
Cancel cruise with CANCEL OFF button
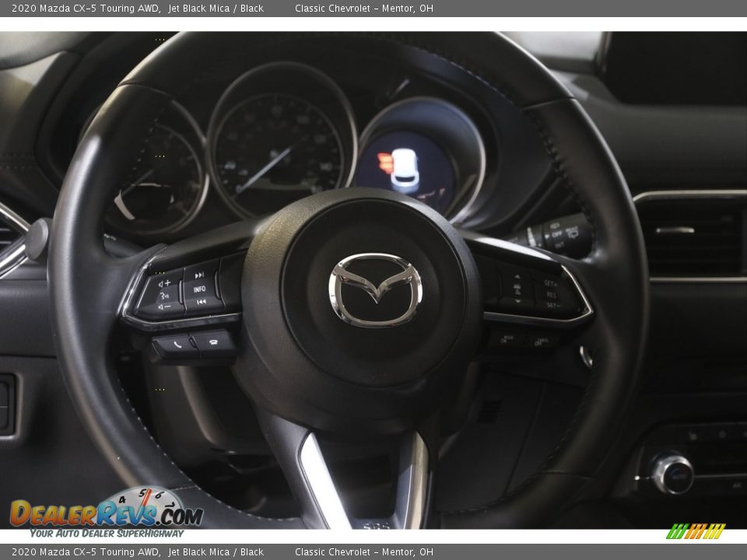(x=542, y=341)
